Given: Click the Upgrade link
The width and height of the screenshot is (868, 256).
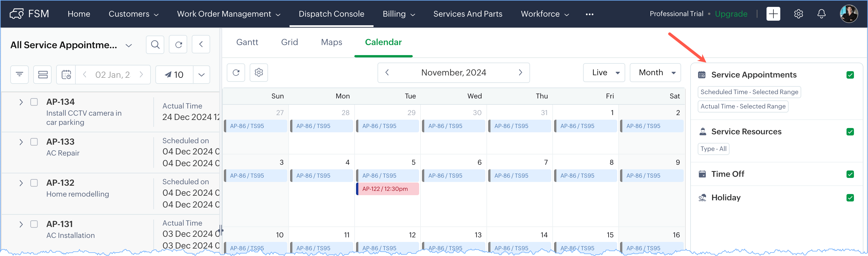Looking at the screenshot, I should pos(731,14).
